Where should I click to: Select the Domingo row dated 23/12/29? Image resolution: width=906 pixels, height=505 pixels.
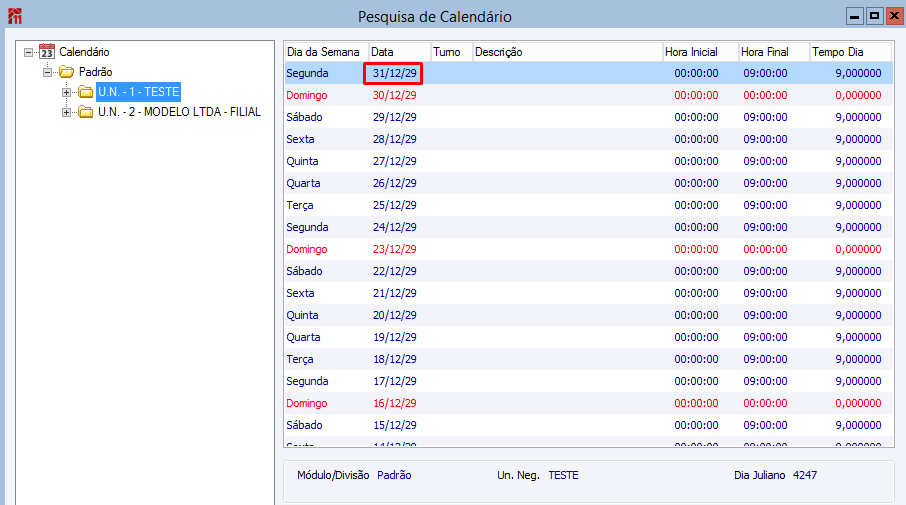point(589,249)
